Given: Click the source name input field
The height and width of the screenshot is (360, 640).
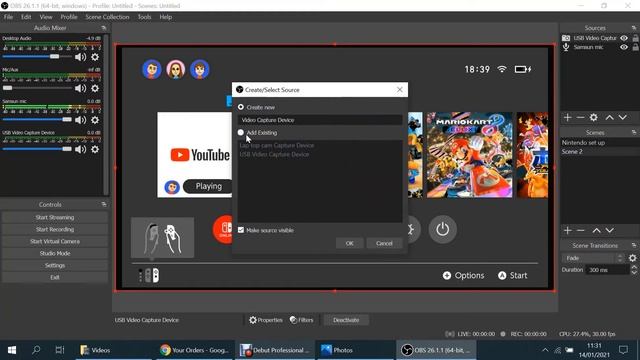Looking at the screenshot, I should click(x=320, y=120).
